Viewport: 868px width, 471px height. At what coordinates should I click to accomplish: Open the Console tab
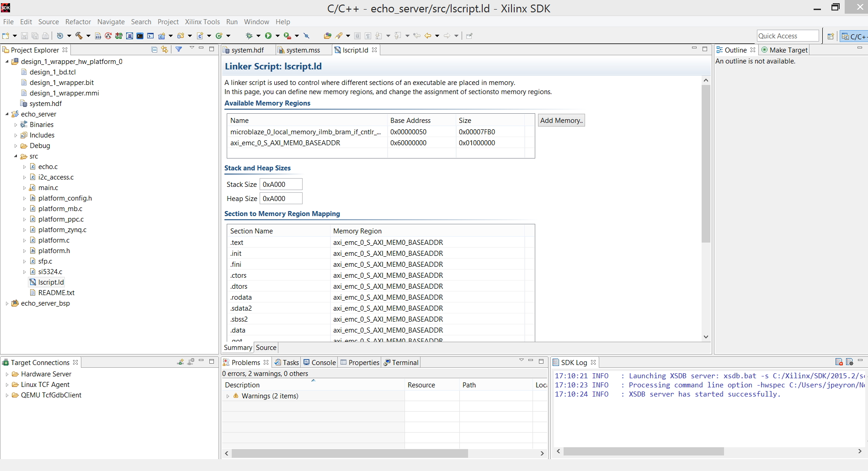[x=320, y=362]
